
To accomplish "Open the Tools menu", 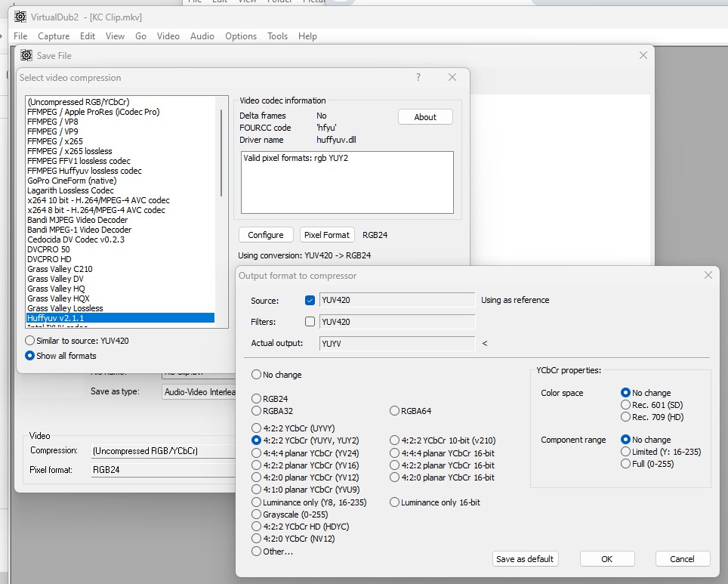I will click(x=277, y=36).
